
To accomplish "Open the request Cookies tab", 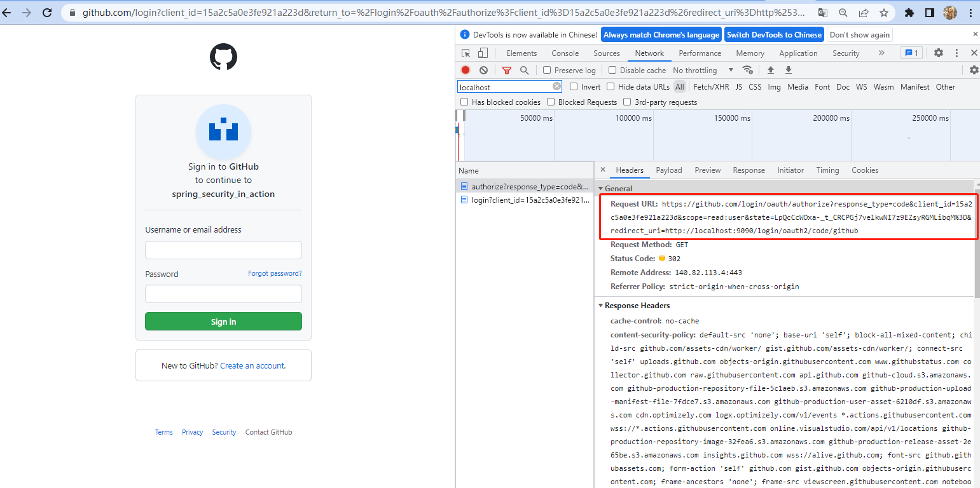I will point(865,170).
